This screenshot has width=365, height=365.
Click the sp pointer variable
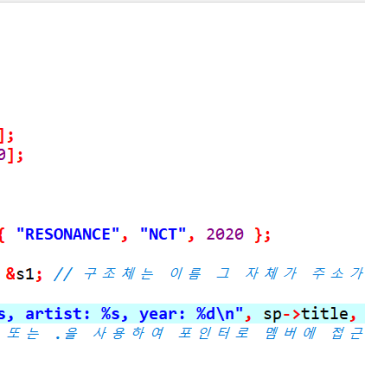click(273, 315)
